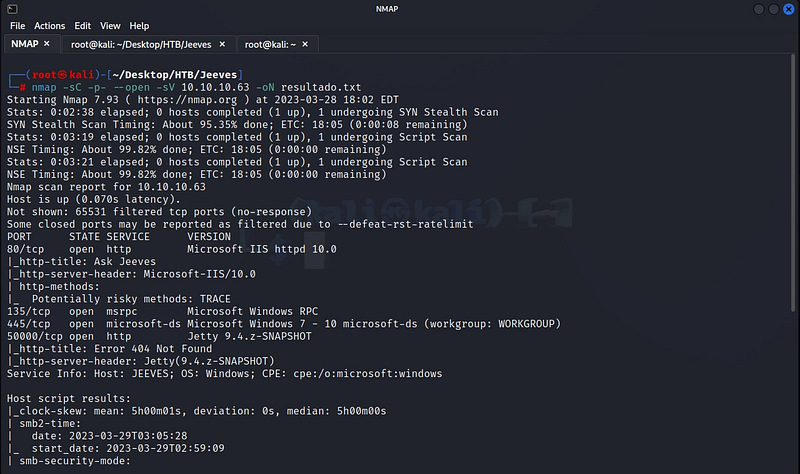Screen dimensions: 800x474
Task: Click 'Host is up (0.070s latency)' line
Action: (93, 199)
